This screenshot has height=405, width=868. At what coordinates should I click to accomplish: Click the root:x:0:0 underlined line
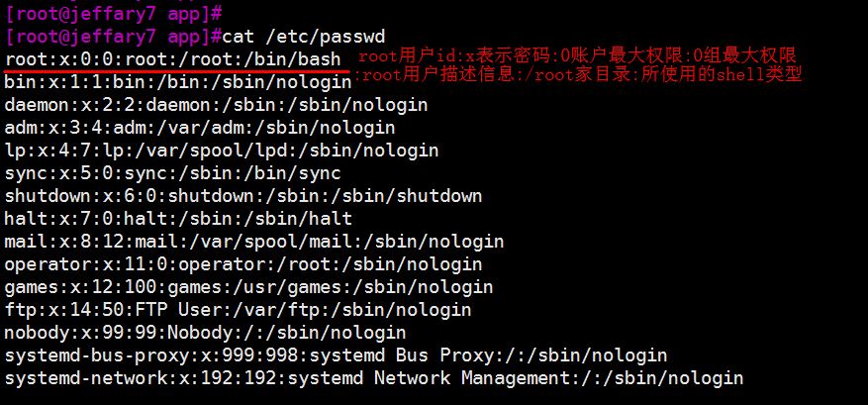pyautogui.click(x=173, y=59)
